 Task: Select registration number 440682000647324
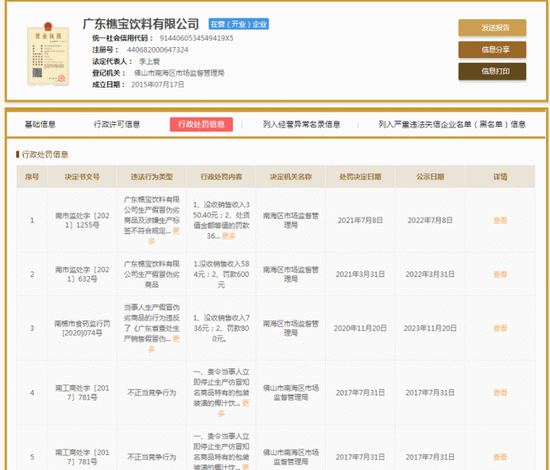pos(157,50)
